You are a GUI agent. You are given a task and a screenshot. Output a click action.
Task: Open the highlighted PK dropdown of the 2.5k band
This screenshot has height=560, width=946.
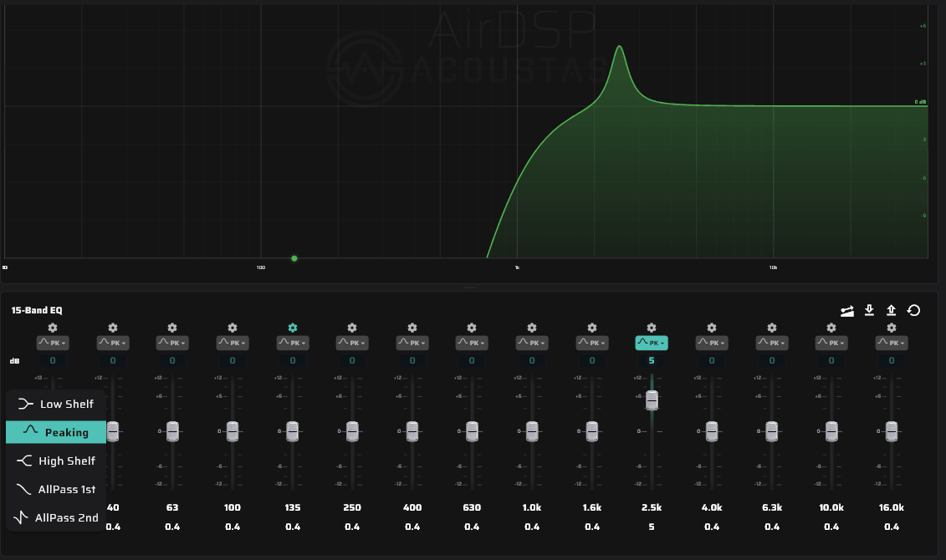[x=652, y=343]
